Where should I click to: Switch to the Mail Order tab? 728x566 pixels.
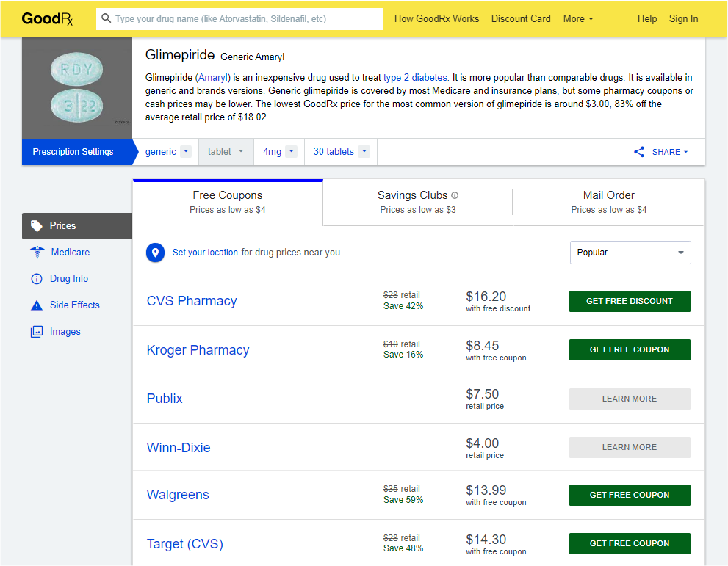pyautogui.click(x=609, y=203)
